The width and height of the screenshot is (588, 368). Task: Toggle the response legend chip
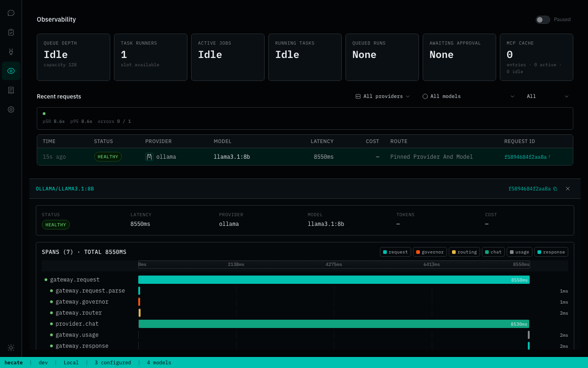[x=551, y=252]
